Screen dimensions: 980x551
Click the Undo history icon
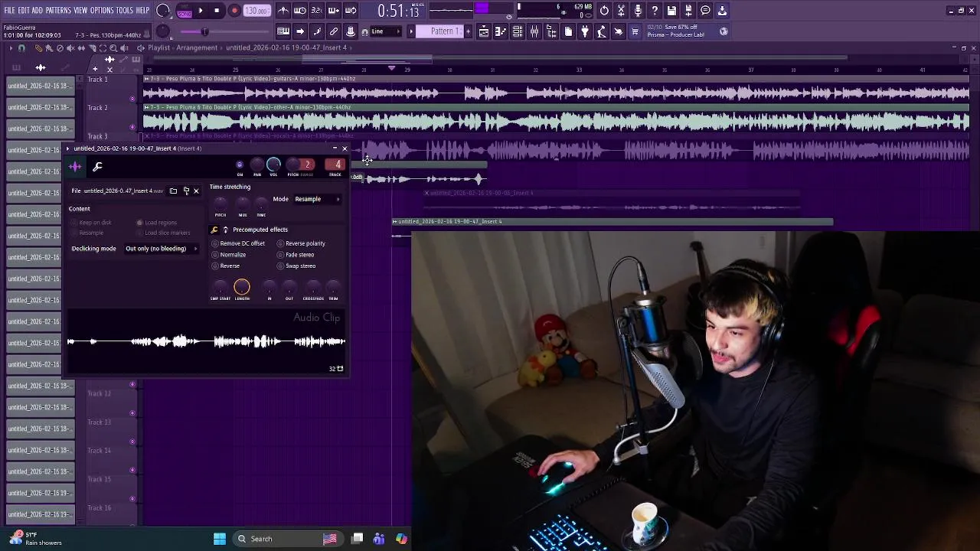pyautogui.click(x=604, y=11)
